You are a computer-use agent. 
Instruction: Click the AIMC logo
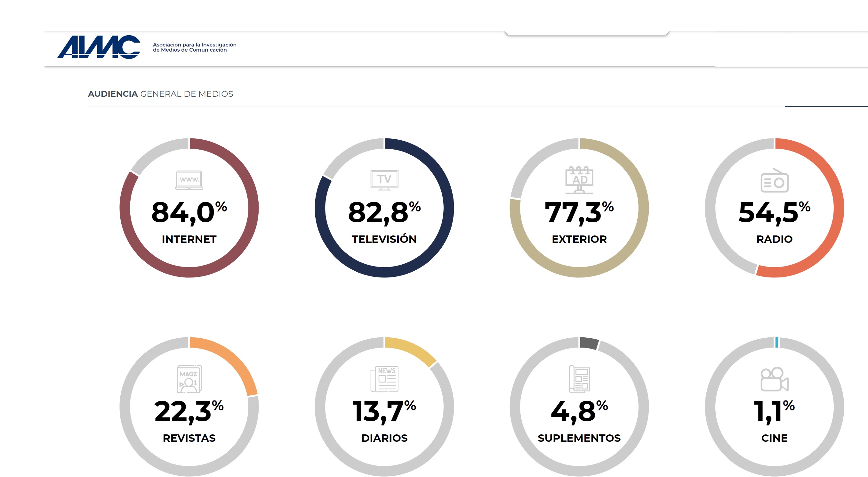tap(98, 47)
